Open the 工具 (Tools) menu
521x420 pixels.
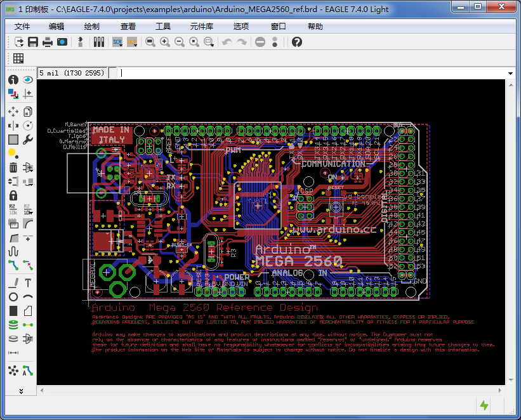pos(163,26)
